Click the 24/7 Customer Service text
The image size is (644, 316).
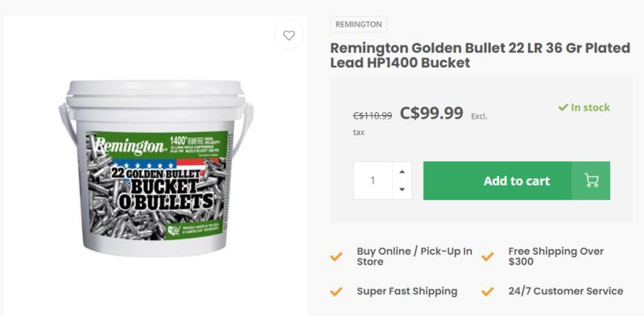coord(566,291)
